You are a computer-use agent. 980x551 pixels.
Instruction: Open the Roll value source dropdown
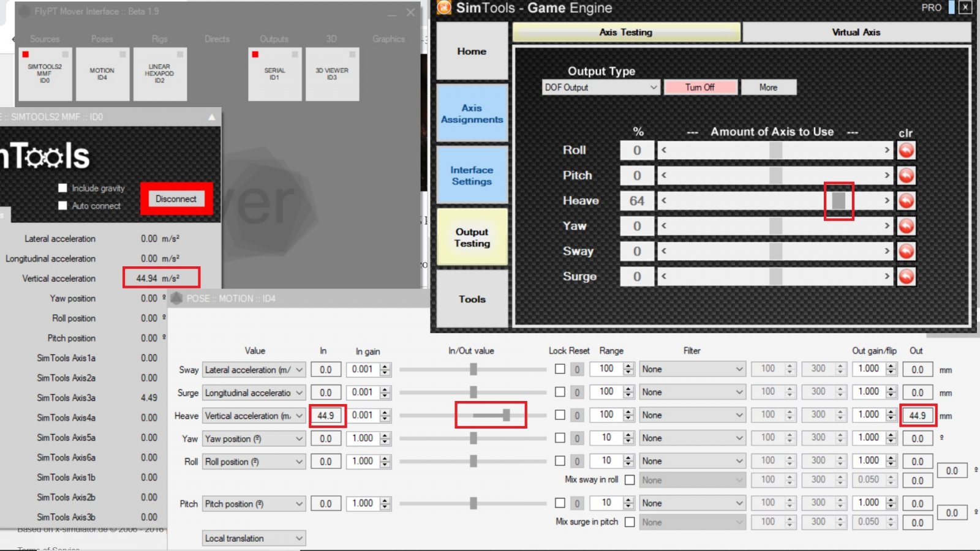click(x=254, y=462)
